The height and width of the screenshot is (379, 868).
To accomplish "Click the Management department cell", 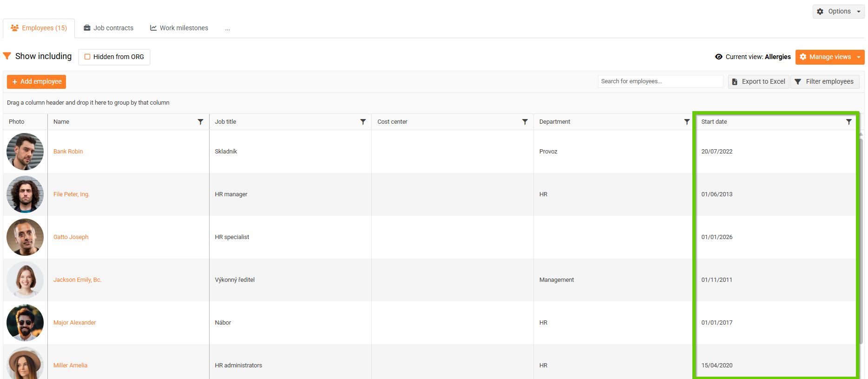I will [x=615, y=280].
